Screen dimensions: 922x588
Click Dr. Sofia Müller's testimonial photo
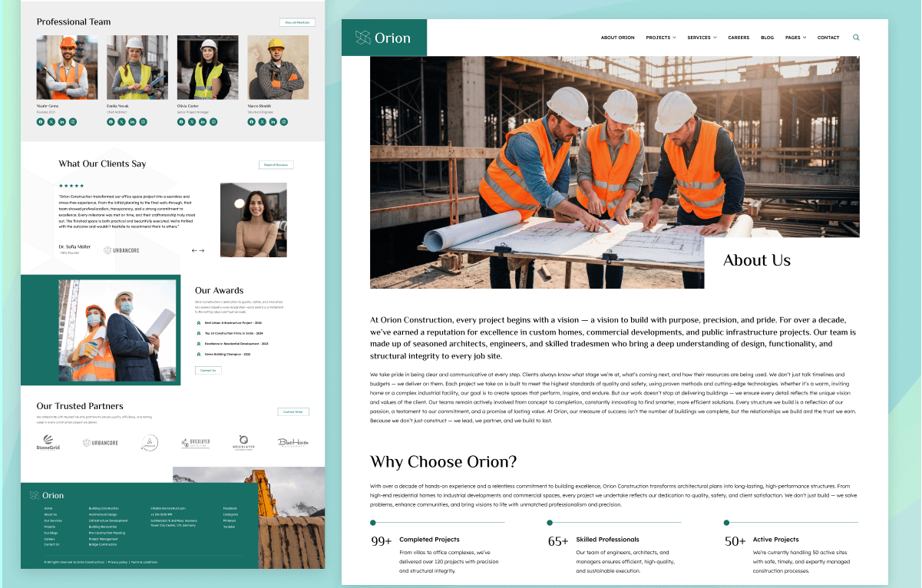[253, 220]
